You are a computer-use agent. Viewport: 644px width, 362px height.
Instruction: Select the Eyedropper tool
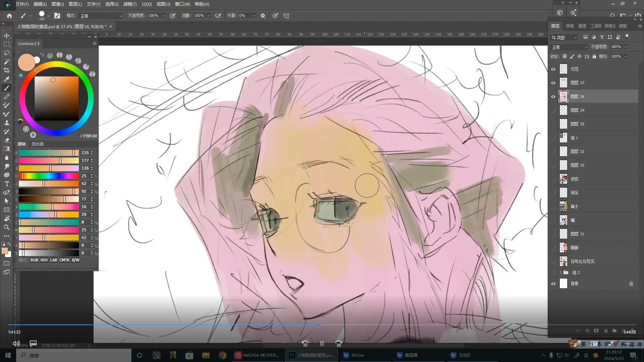pyautogui.click(x=7, y=79)
